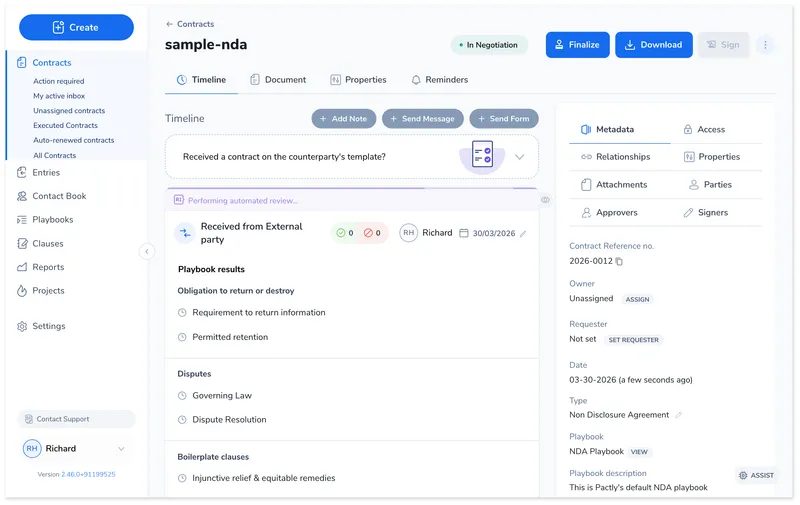Expand the counterparty template banner chevron
Screen dimensions: 800x505
[519, 157]
